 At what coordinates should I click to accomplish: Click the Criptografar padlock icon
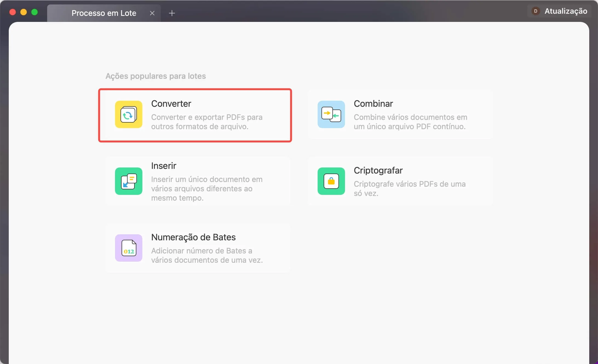coord(331,181)
